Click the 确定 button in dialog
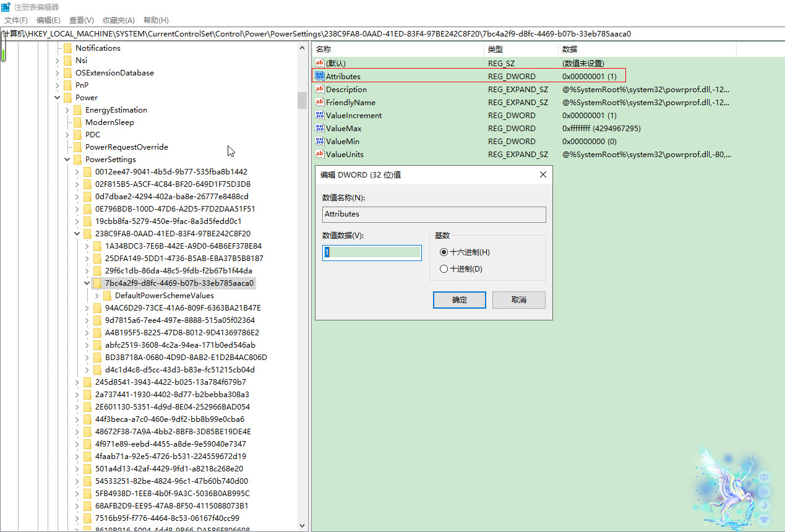785x532 pixels. pyautogui.click(x=460, y=300)
